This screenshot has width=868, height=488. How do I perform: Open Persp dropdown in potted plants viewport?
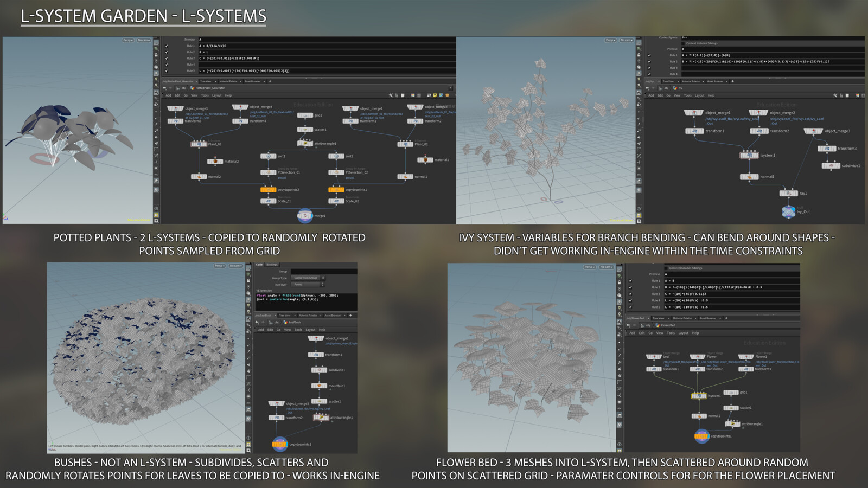coord(127,40)
